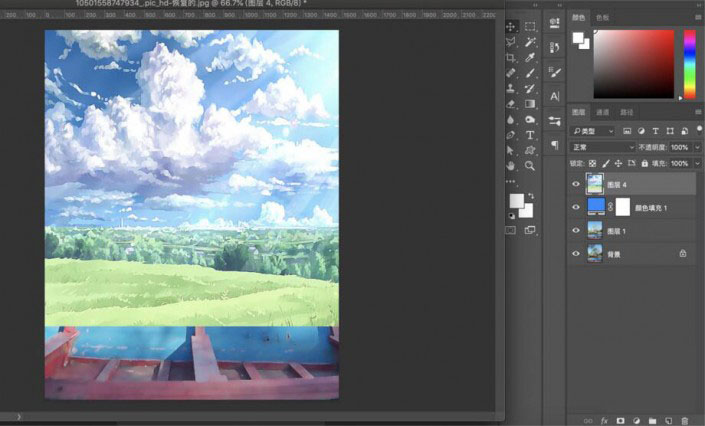Viewport: 705px width, 426px height.
Task: Select the Move tool
Action: (511, 26)
